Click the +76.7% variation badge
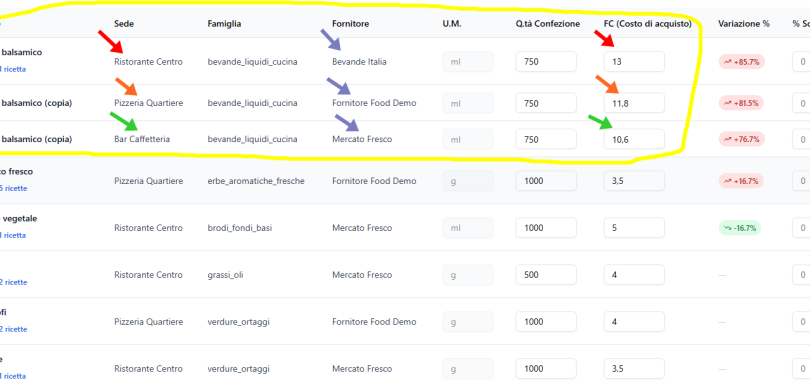 coord(741,139)
